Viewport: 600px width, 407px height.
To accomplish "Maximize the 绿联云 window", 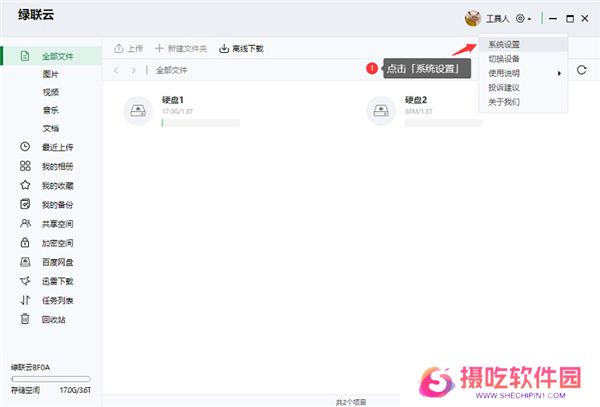I will tap(570, 18).
